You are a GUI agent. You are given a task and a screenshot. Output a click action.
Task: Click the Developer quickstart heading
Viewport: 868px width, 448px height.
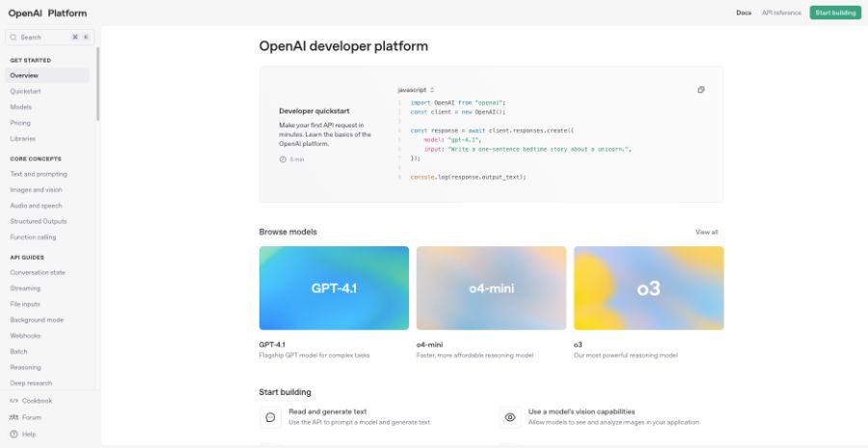point(313,111)
